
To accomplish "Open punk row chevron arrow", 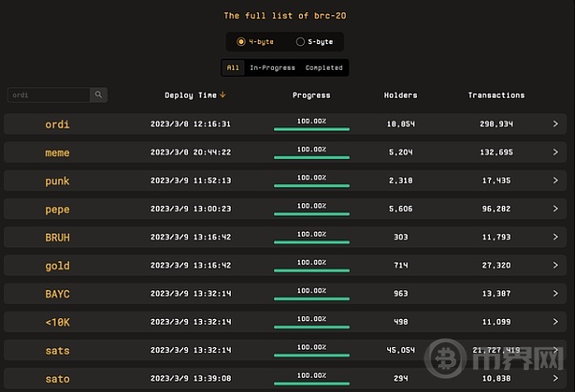I will pyautogui.click(x=555, y=180).
